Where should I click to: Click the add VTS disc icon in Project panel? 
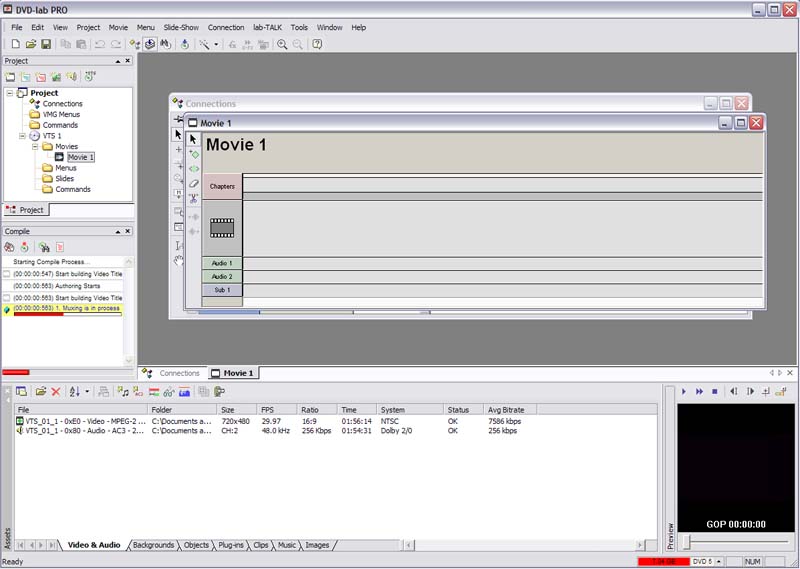coord(90,77)
